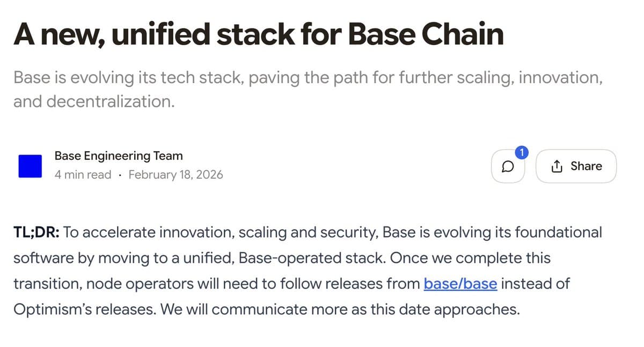Click the Share pill on the right

pos(576,166)
